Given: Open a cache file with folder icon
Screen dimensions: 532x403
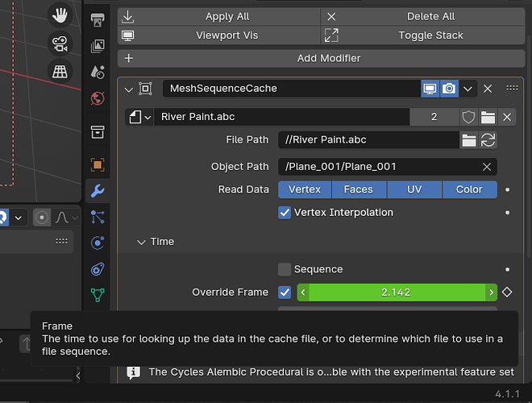Looking at the screenshot, I should 488,117.
